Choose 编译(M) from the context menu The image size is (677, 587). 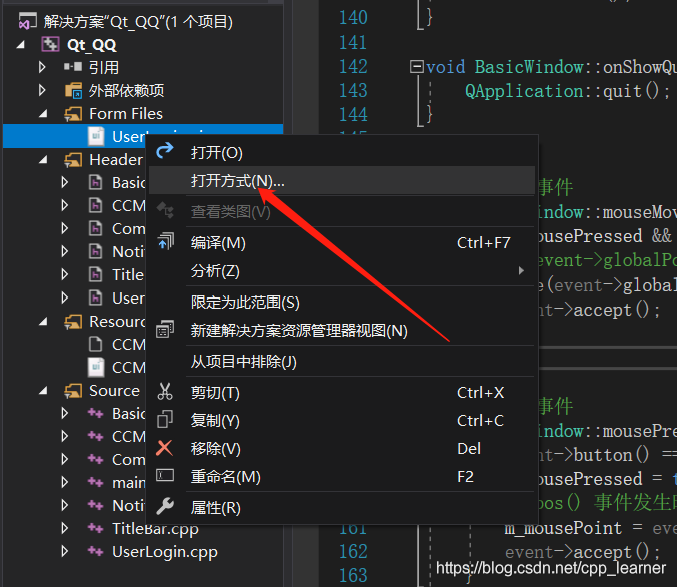pyautogui.click(x=342, y=243)
